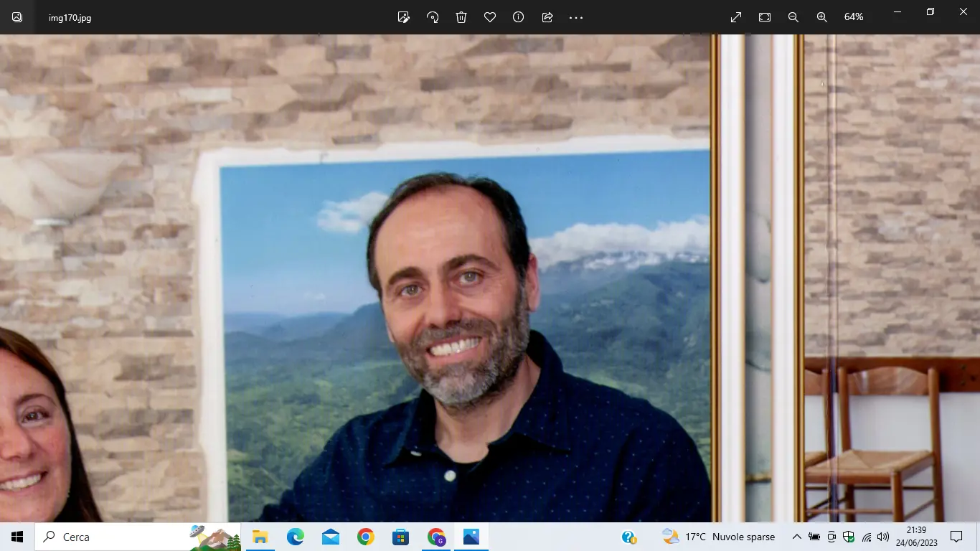Show file information panel

[x=519, y=17]
